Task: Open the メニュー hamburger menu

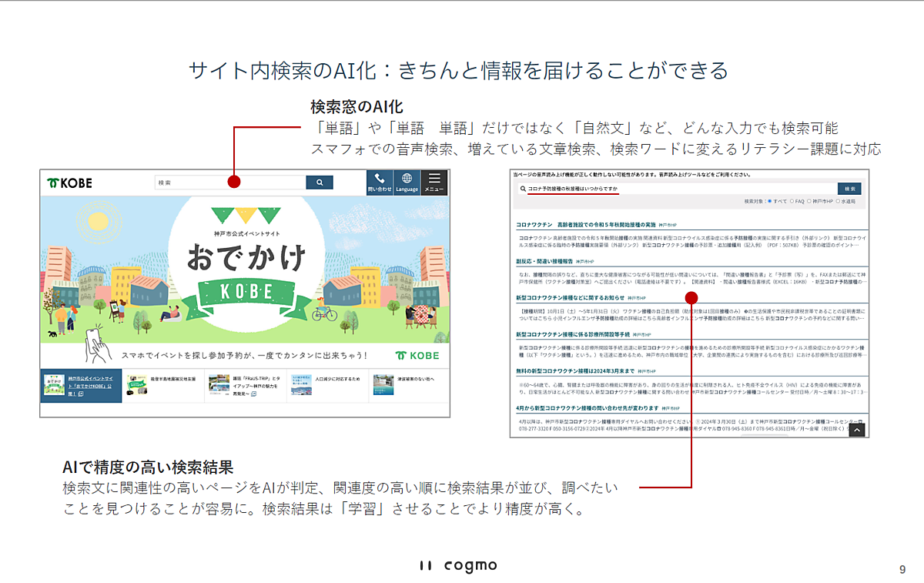Action: click(434, 182)
